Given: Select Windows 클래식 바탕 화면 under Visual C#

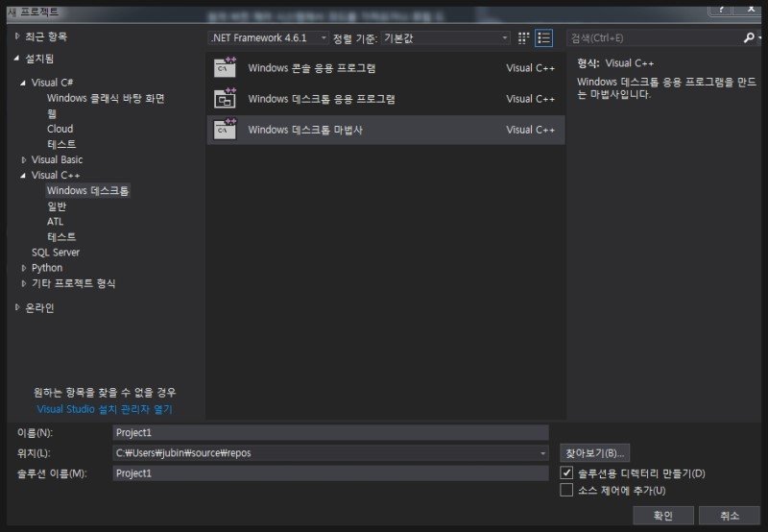Looking at the screenshot, I should [106, 99].
